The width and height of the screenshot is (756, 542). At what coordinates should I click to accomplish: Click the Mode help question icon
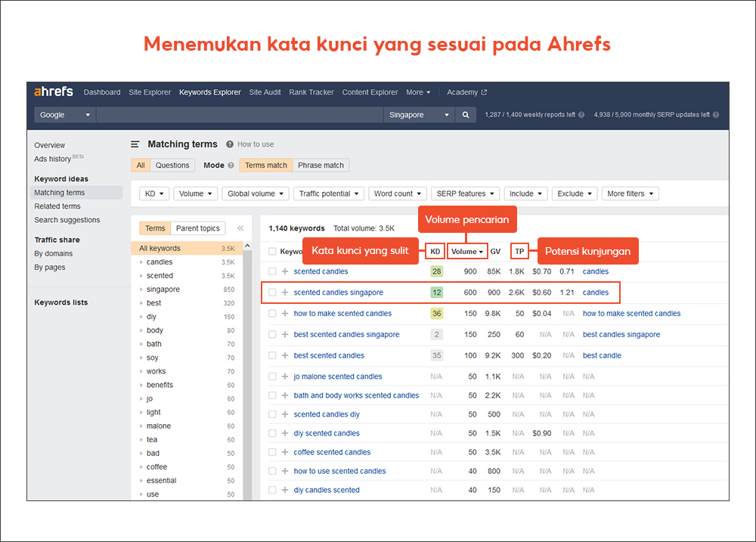tap(231, 166)
